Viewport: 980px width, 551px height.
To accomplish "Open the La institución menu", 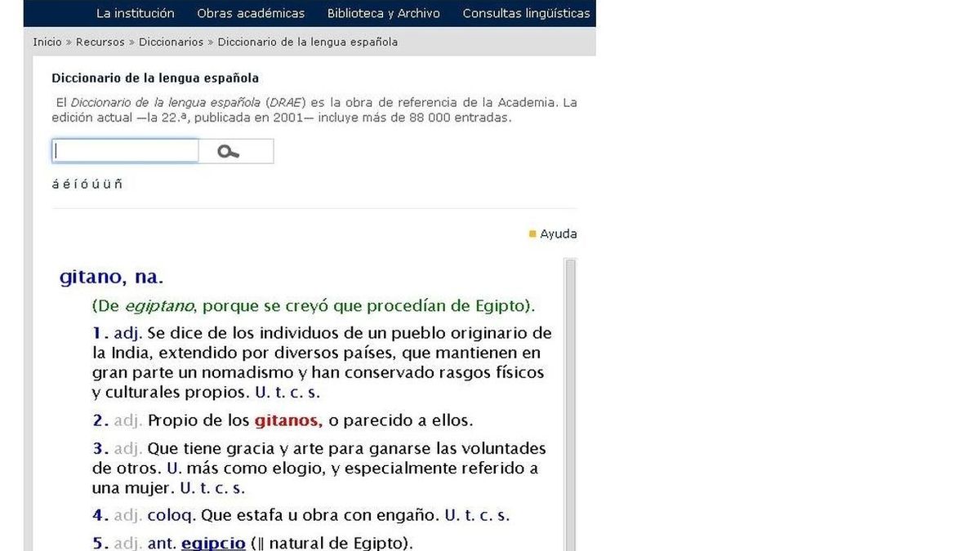I will click(x=136, y=13).
